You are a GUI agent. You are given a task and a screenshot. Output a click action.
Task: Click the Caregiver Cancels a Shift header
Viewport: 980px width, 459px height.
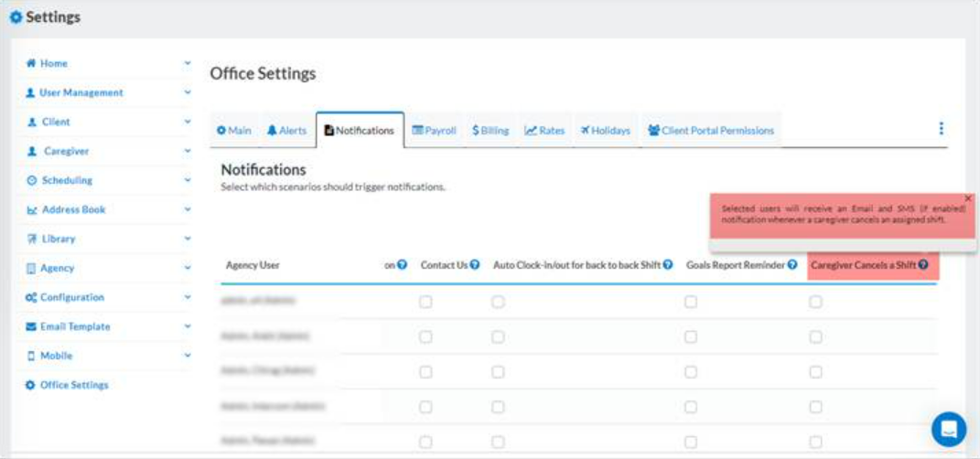[863, 265]
